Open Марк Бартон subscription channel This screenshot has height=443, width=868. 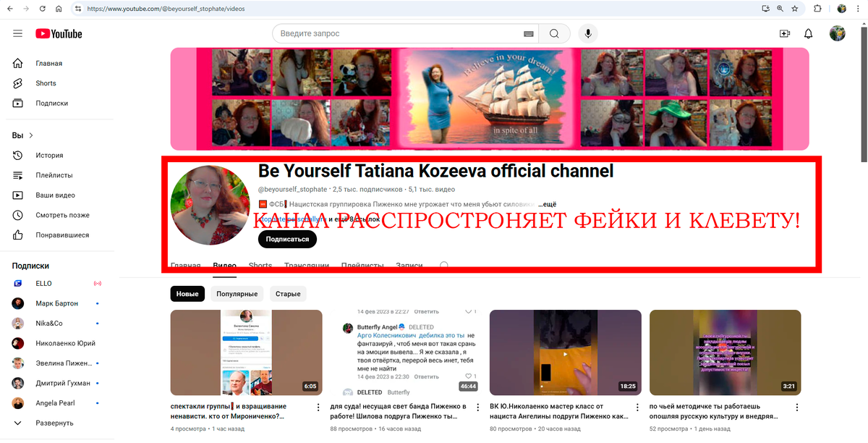pyautogui.click(x=58, y=303)
